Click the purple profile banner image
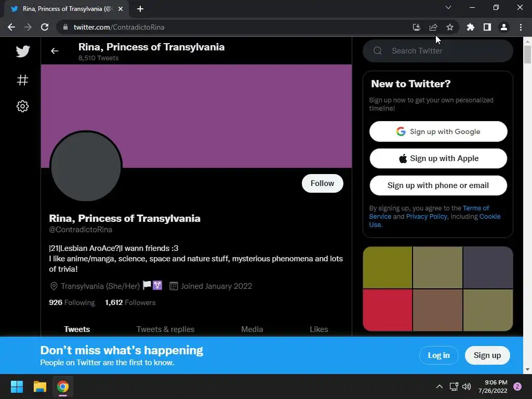 pyautogui.click(x=196, y=116)
